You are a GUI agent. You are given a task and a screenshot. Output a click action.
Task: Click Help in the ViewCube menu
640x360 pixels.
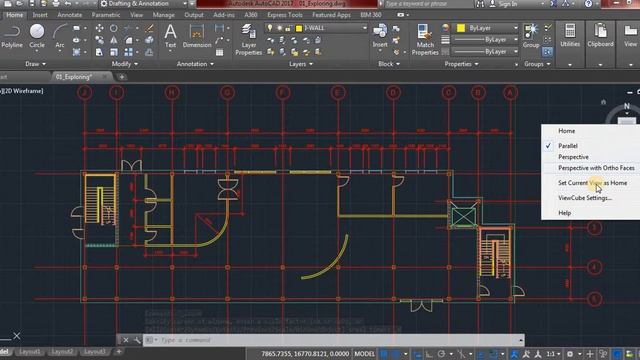click(564, 213)
